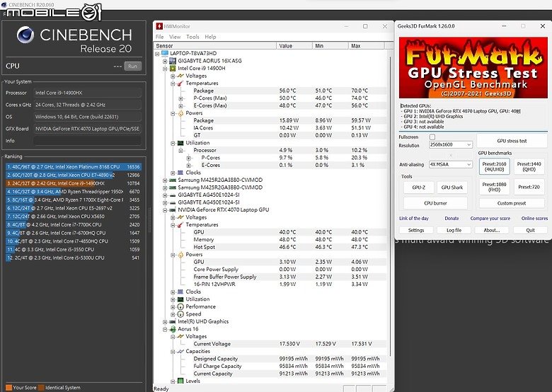Image resolution: width=552 pixels, height=392 pixels.
Task: Click the CPU Clocks icon
Action: click(180, 173)
